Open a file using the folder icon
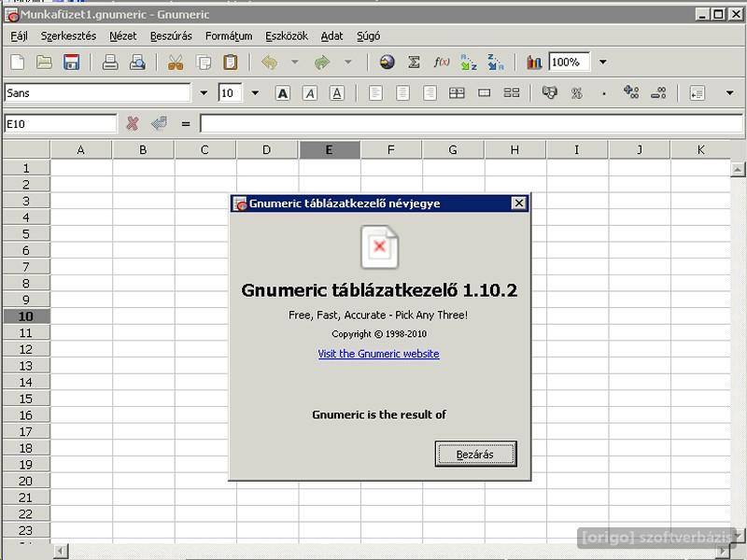The width and height of the screenshot is (747, 560). point(44,63)
